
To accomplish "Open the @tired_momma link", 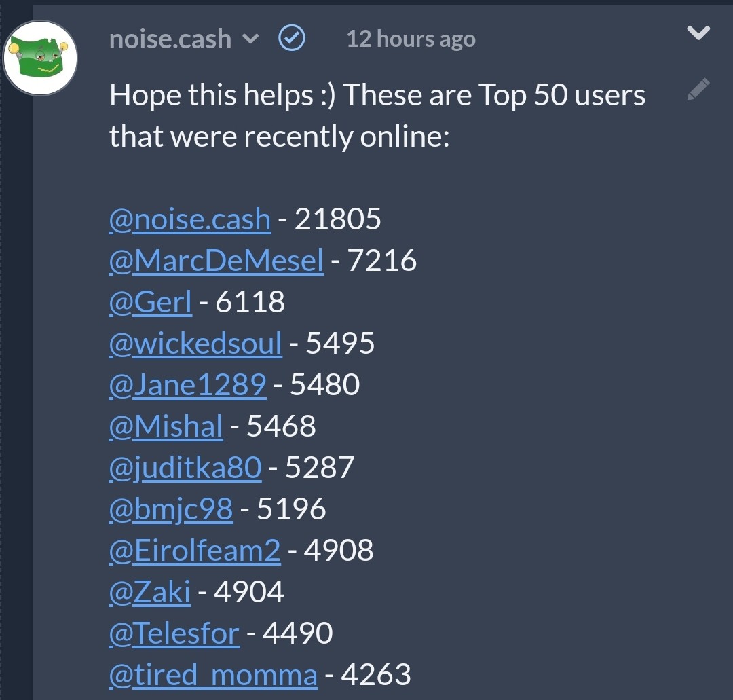I will [x=214, y=675].
